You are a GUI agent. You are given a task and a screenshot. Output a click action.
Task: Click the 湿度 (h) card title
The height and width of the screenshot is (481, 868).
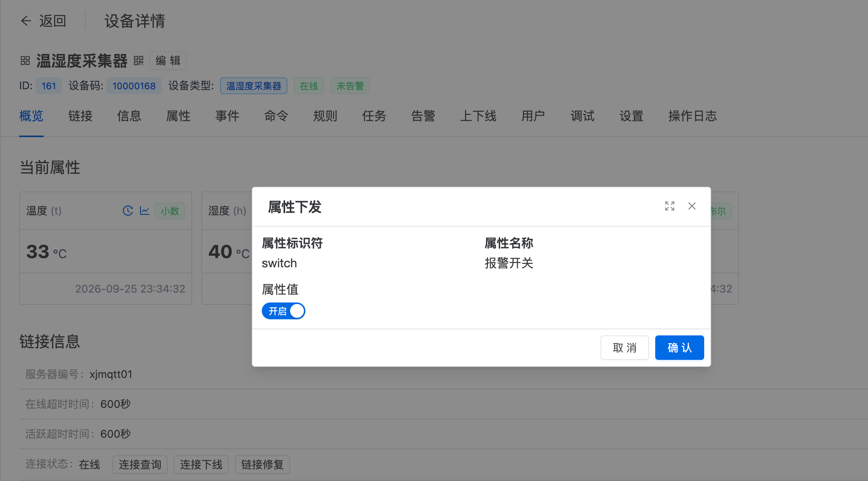click(x=227, y=211)
